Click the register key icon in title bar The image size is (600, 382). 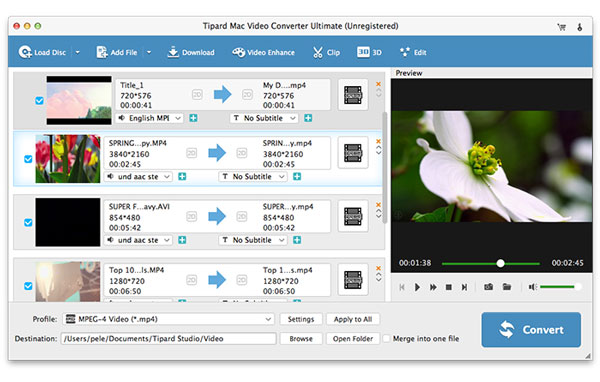tap(580, 27)
